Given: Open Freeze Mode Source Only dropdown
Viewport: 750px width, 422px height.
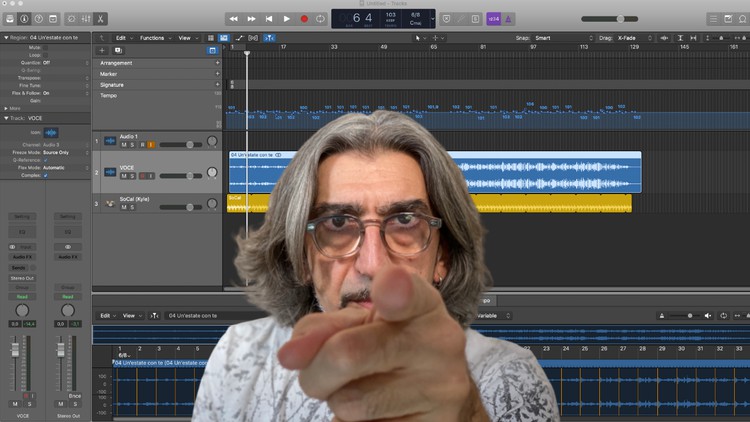Looking at the screenshot, I should (x=65, y=152).
